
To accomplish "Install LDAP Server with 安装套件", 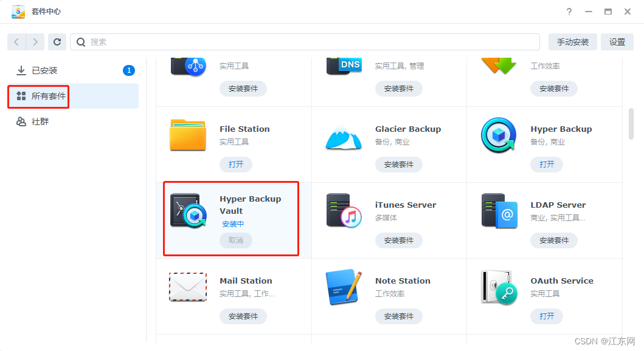I will point(553,240).
